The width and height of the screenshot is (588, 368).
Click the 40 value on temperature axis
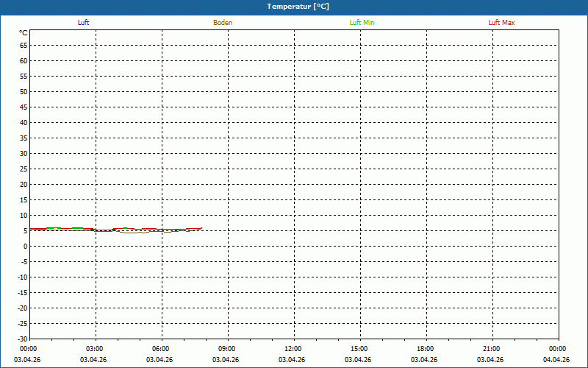24,123
